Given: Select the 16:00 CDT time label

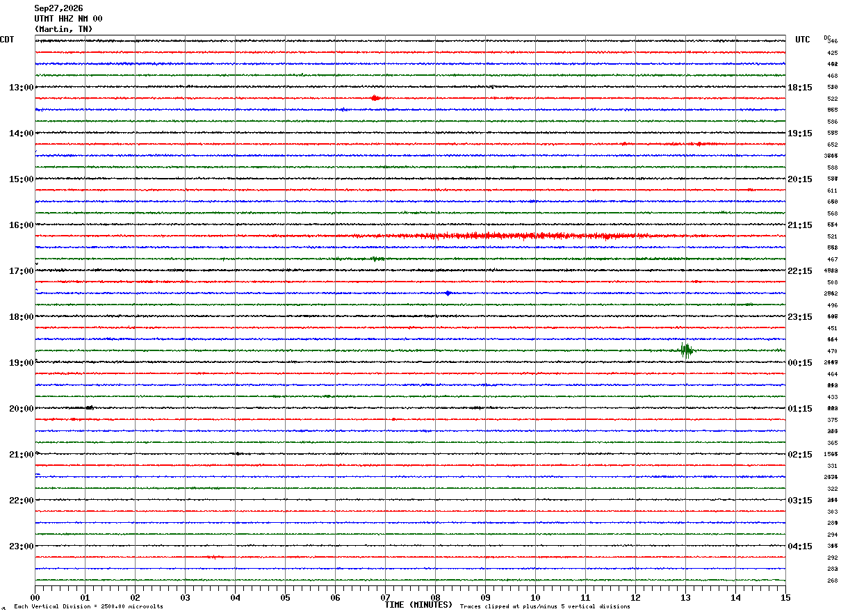Looking at the screenshot, I should [22, 225].
